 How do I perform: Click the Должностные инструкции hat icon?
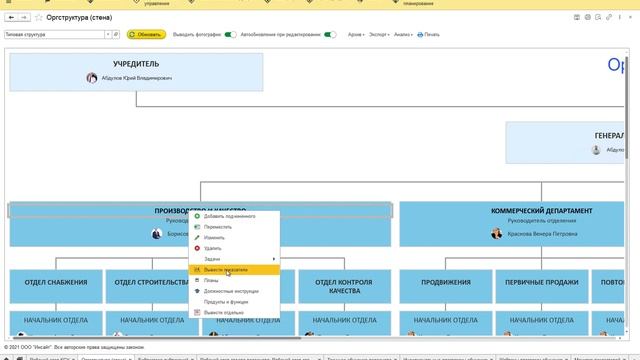click(x=197, y=291)
